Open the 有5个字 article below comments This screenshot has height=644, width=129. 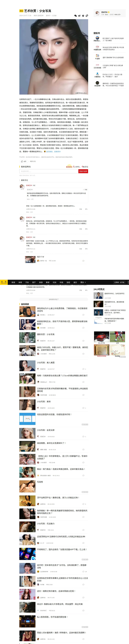click(41, 257)
